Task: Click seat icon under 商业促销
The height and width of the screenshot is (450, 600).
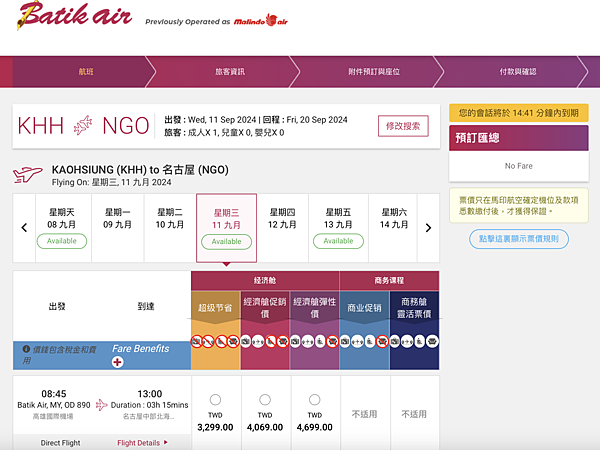Action: coord(370,341)
